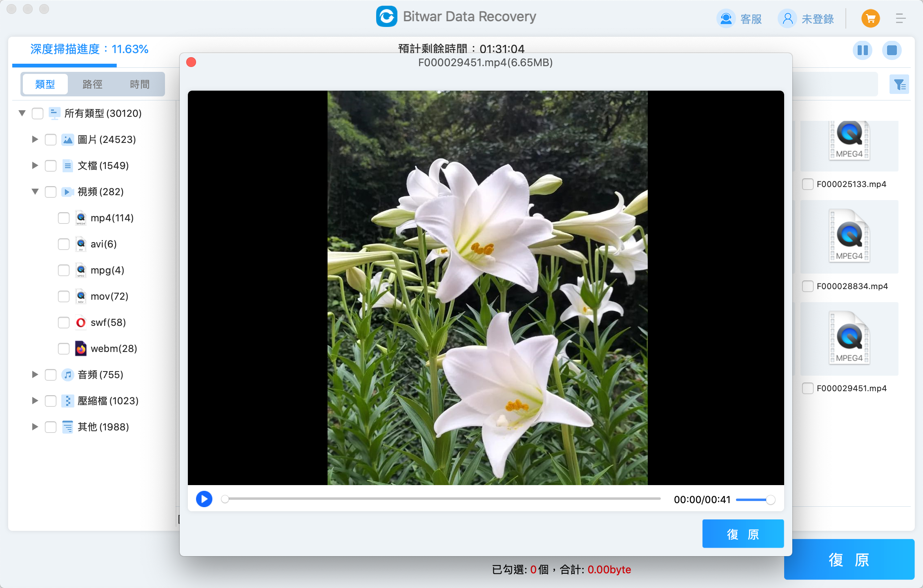Click the swf Opera icon
Screen dimensions: 923x588
(81, 323)
